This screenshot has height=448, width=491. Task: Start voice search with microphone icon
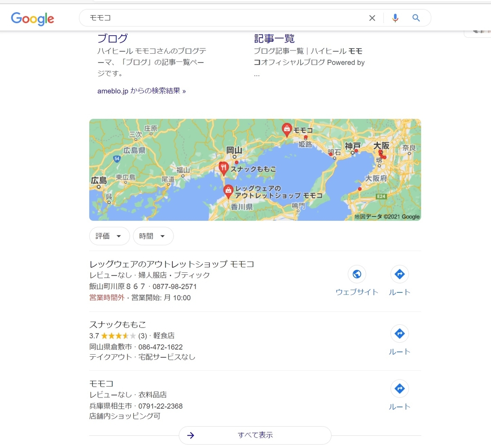pos(395,18)
